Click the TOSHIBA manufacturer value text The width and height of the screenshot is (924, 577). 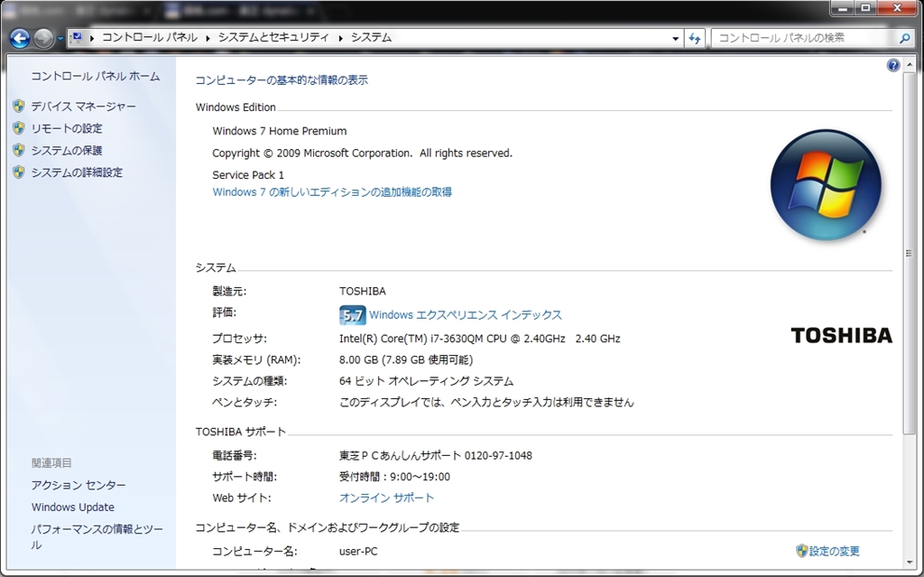coord(363,292)
